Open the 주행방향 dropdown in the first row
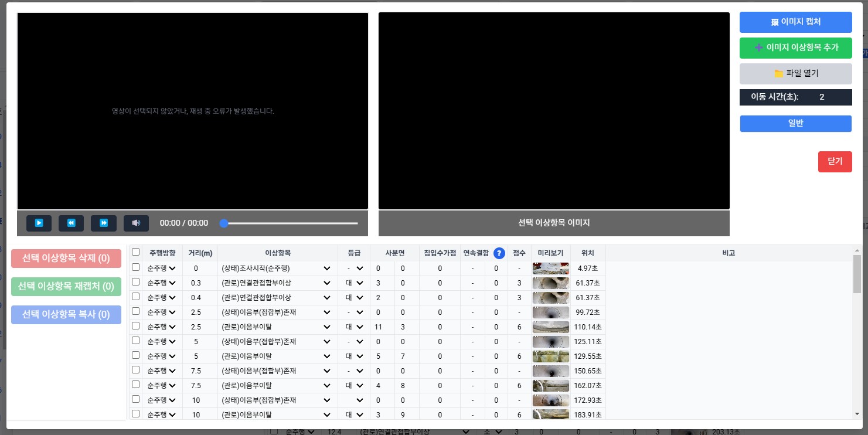Screen dimensions: 868x435 [162, 269]
